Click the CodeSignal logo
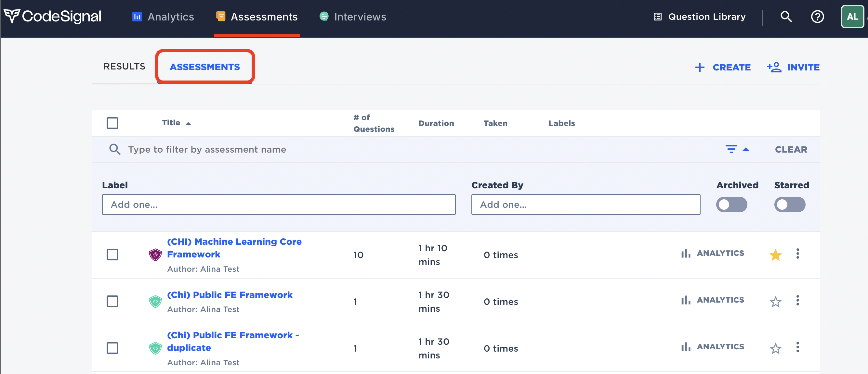The height and width of the screenshot is (374, 868). coord(52,17)
